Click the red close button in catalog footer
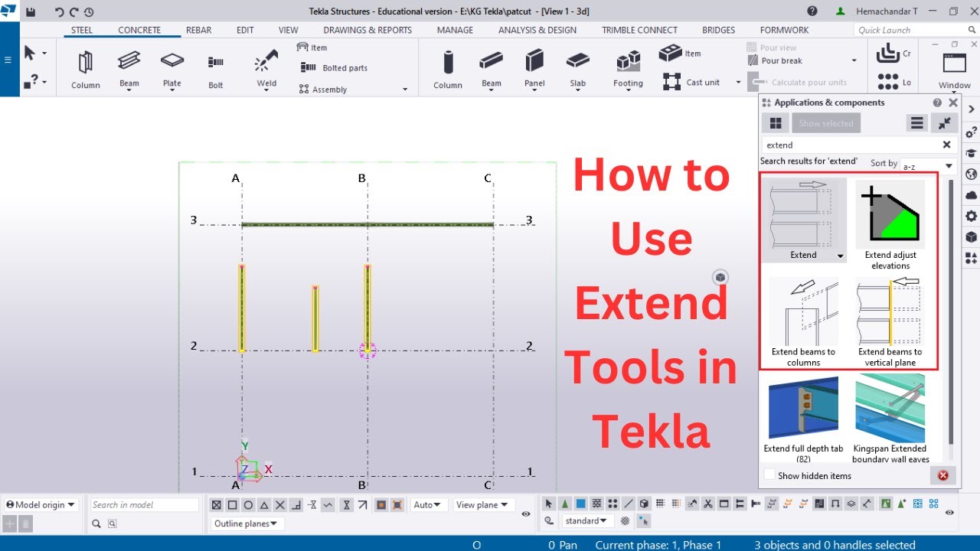 (x=942, y=475)
